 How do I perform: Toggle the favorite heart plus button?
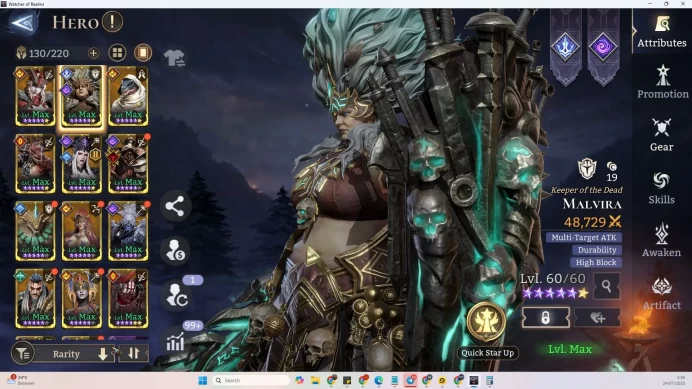coord(598,317)
